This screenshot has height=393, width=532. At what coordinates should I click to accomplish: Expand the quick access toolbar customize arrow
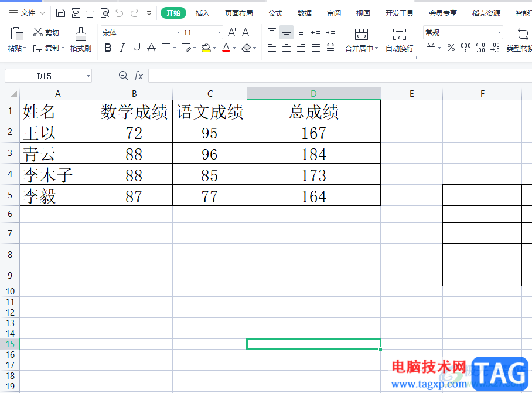(x=149, y=13)
